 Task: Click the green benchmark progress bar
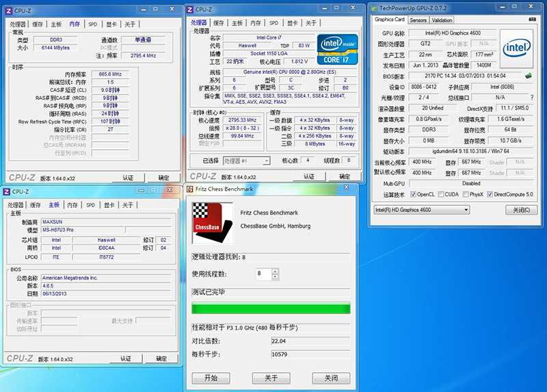point(271,309)
